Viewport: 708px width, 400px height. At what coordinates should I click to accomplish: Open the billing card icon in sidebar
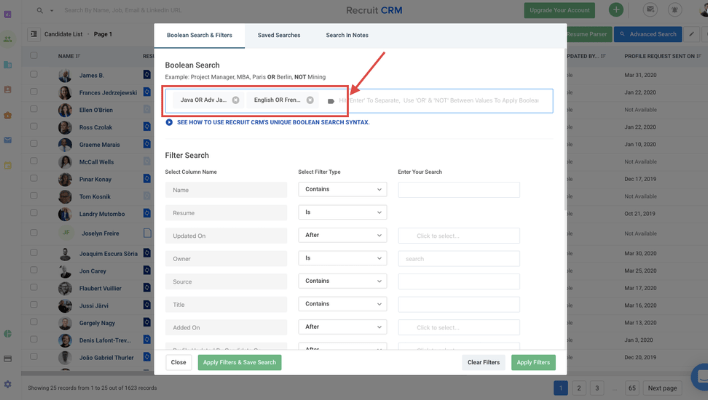pos(8,359)
